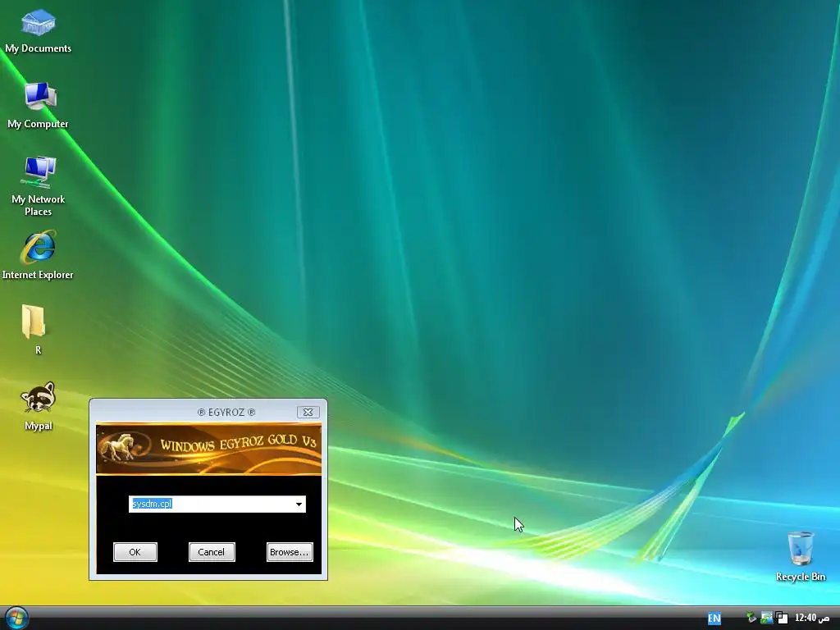This screenshot has width=840, height=630.
Task: Open the Start menu orb
Action: (x=16, y=619)
